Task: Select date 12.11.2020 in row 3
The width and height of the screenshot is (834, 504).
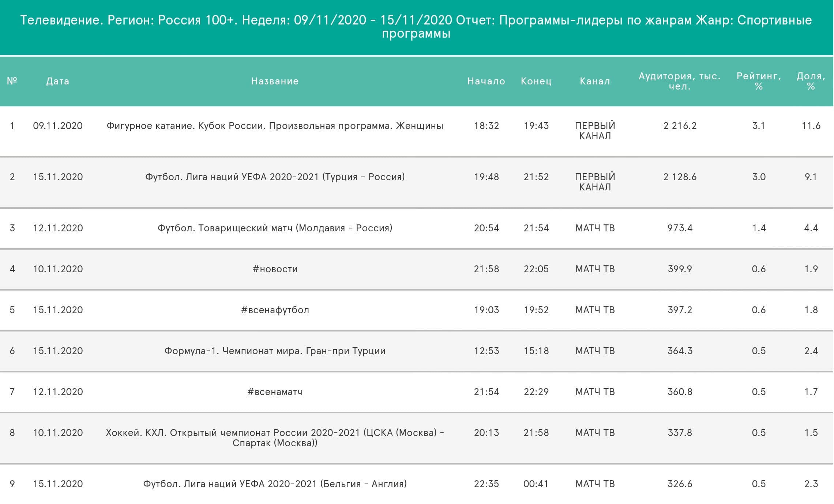Action: 58,228
